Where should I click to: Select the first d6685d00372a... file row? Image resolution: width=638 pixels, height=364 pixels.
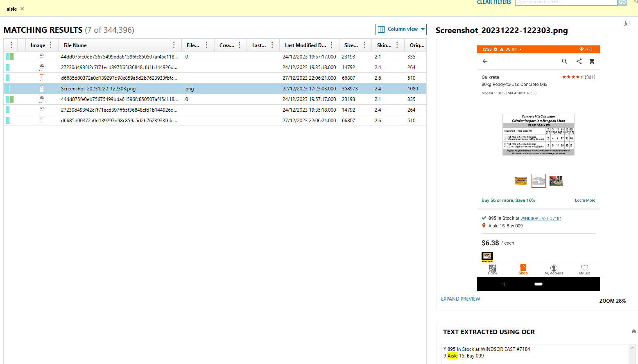click(x=215, y=78)
